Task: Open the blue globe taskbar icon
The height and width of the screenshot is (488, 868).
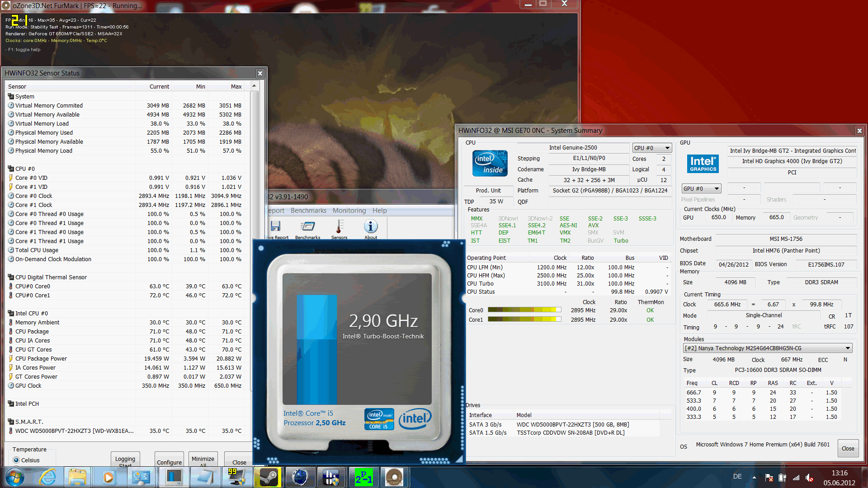Action: [x=300, y=477]
